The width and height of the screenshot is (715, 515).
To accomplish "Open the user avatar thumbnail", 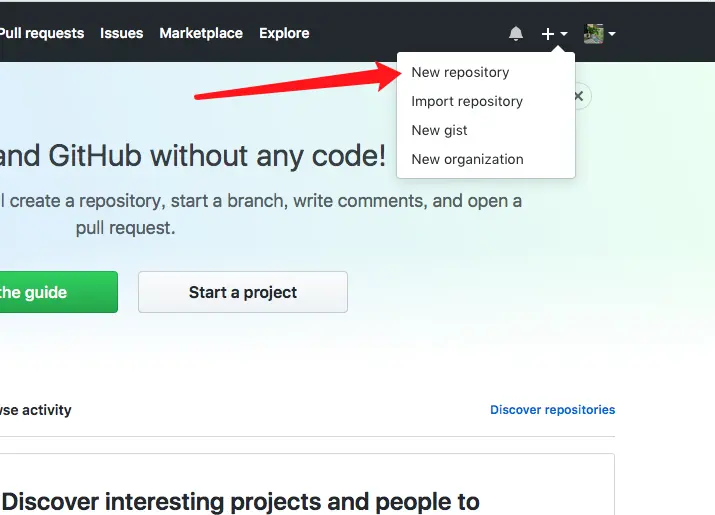I will (x=594, y=34).
